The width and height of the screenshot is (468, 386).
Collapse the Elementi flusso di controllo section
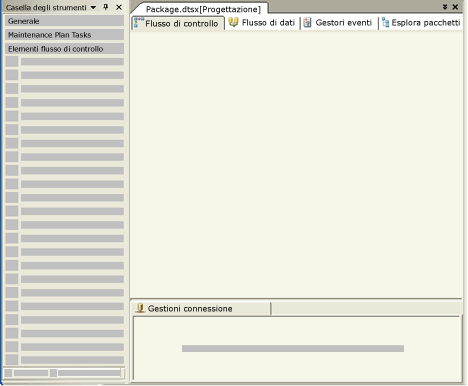[64, 49]
